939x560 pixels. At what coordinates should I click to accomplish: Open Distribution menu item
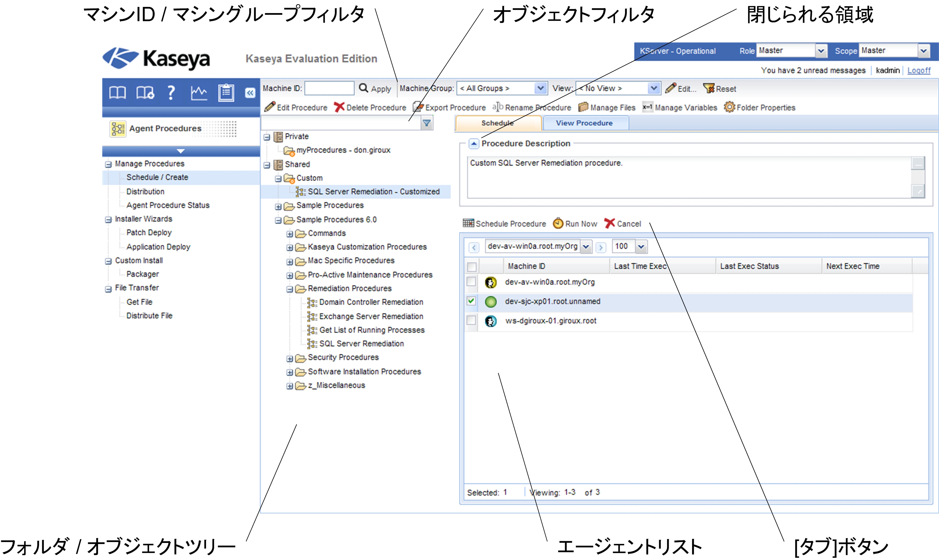145,192
